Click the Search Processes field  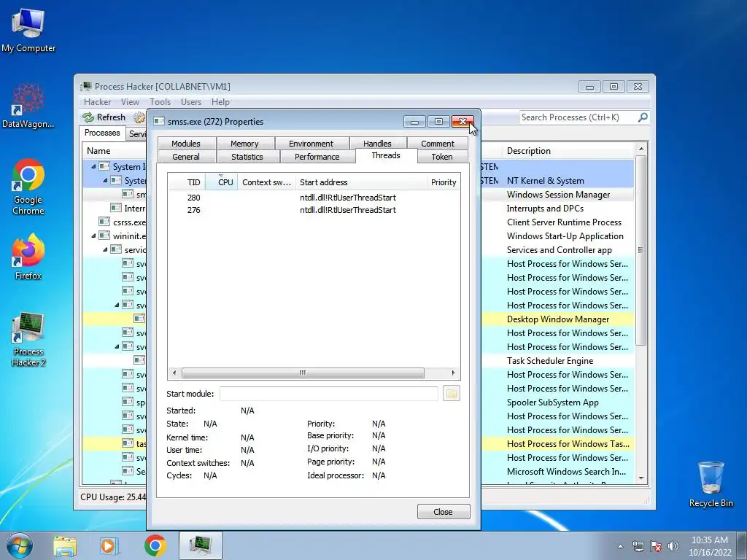click(578, 117)
